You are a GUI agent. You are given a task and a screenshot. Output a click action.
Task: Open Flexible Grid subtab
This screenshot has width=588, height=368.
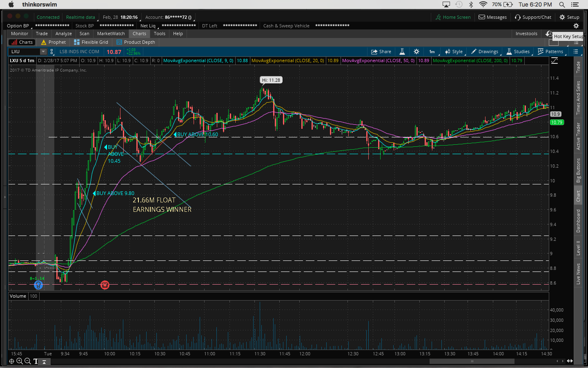pos(91,42)
